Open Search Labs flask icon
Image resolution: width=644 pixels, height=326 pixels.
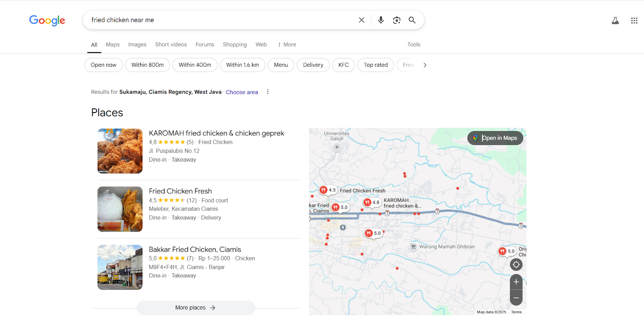coord(615,21)
